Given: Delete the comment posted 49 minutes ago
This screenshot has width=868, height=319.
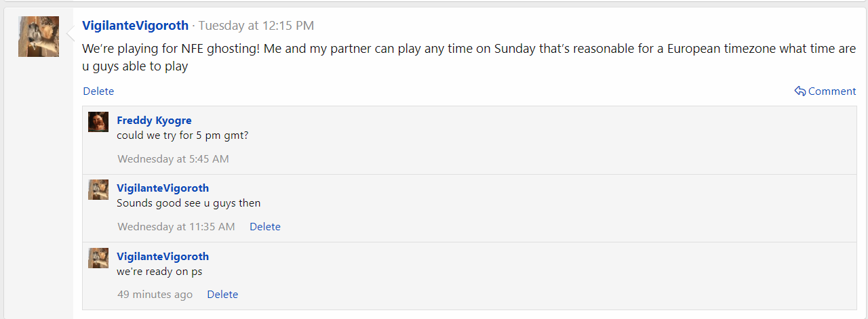Looking at the screenshot, I should tap(222, 295).
